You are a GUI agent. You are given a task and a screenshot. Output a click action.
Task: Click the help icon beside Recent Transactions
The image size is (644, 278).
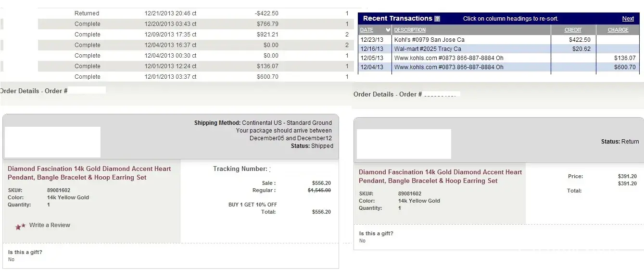pos(437,19)
